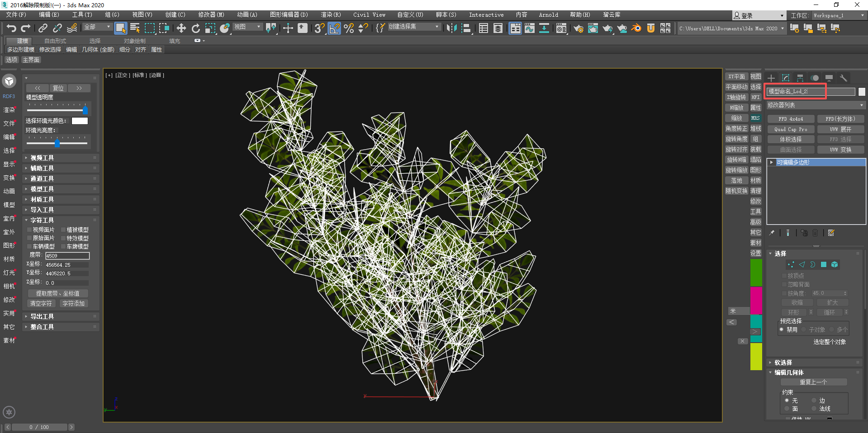
Task: Expand the 可编辑多边形 stack entry
Action: click(x=772, y=162)
